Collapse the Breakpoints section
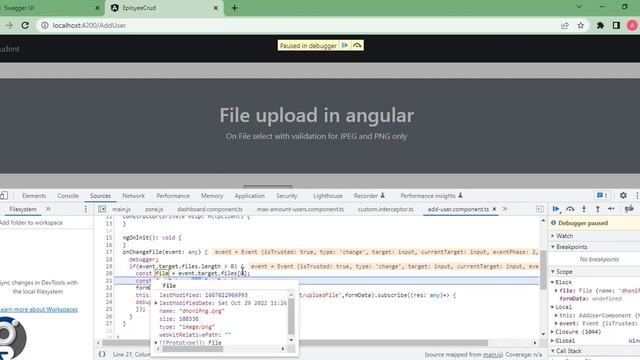The height and width of the screenshot is (360, 640). coord(553,247)
